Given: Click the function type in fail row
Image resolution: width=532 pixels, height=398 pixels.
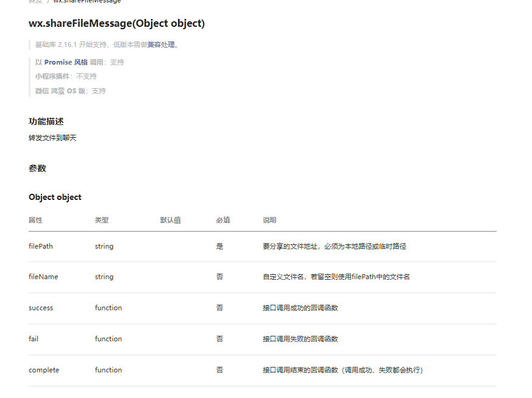Looking at the screenshot, I should [x=108, y=339].
